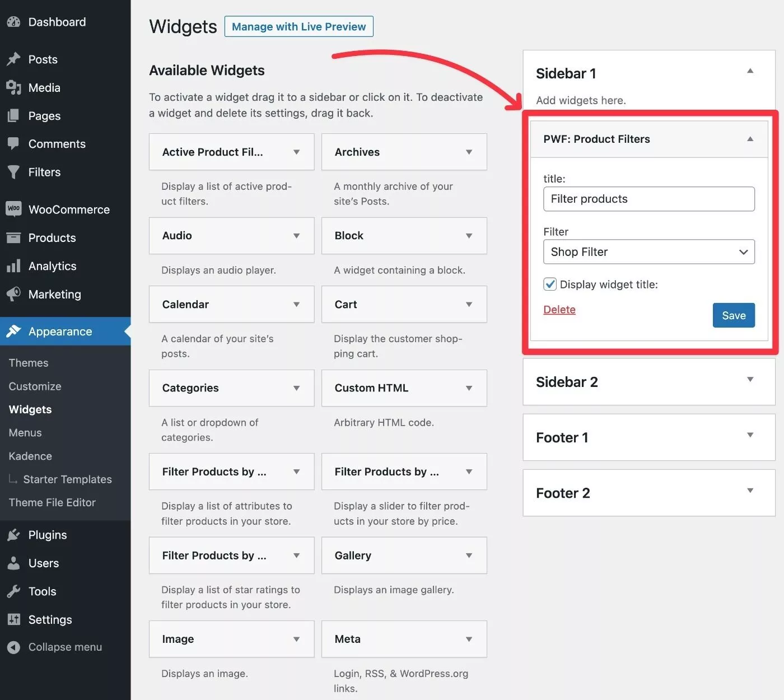Click the Plugins plug icon

tap(13, 535)
